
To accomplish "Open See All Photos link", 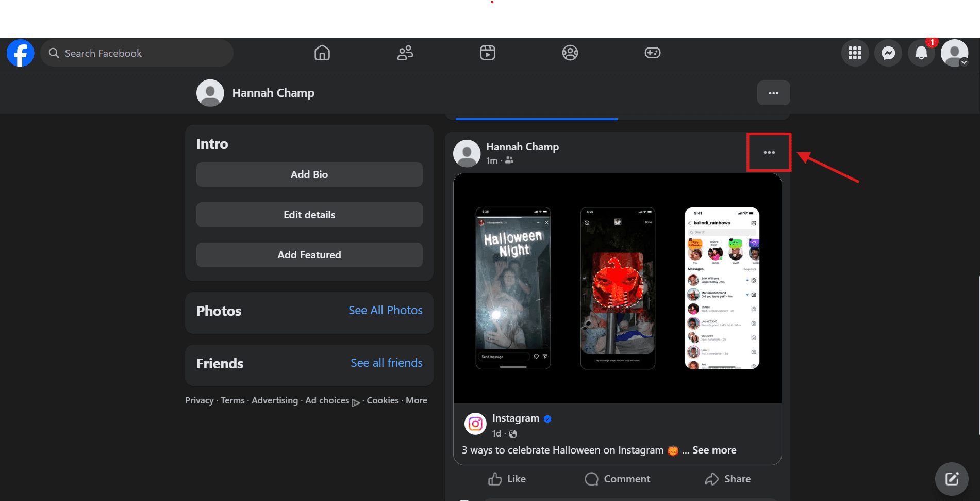I will click(385, 311).
